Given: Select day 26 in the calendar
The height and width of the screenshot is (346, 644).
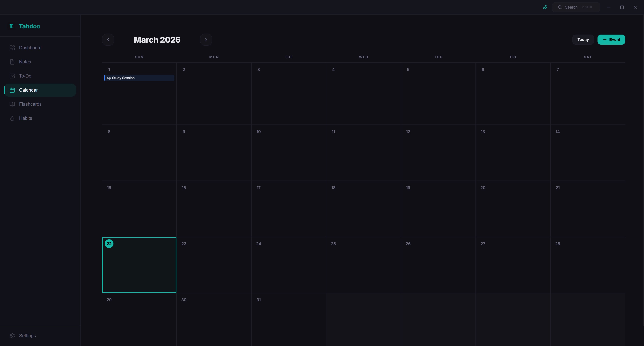Looking at the screenshot, I should pos(438,264).
